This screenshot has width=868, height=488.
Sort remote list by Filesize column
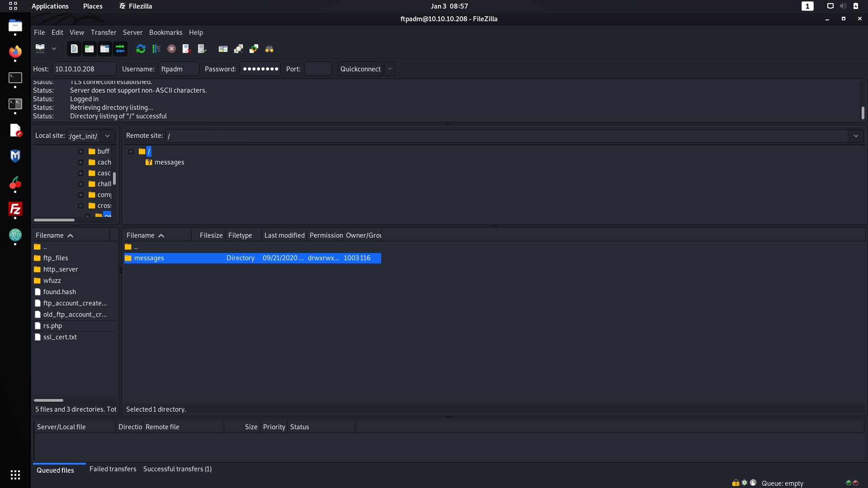[209, 235]
